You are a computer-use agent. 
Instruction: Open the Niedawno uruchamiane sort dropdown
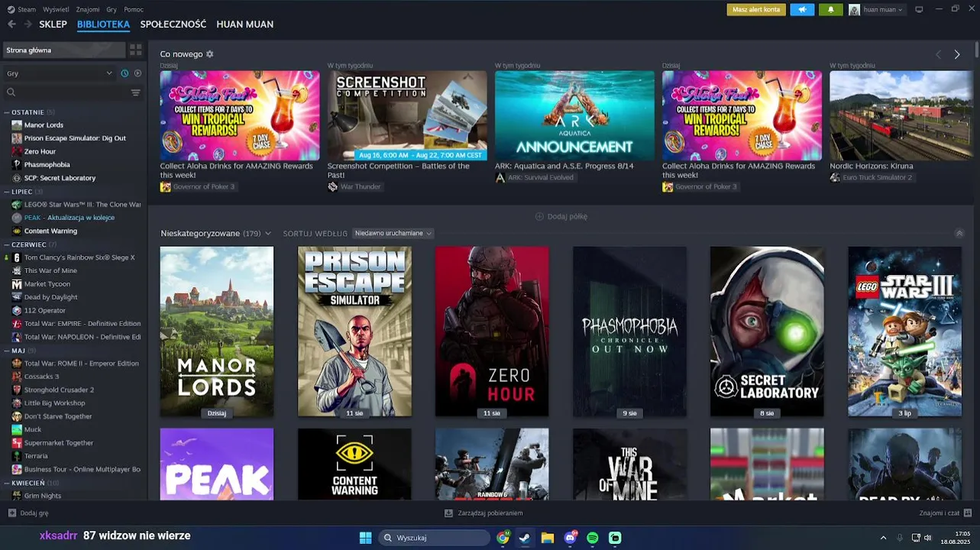(393, 233)
